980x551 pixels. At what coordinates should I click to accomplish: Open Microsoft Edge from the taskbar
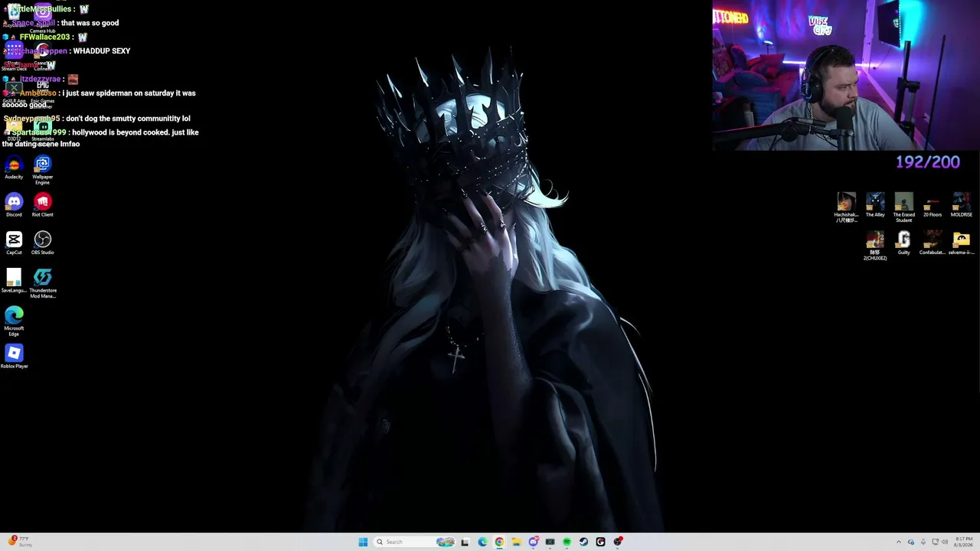tap(482, 542)
